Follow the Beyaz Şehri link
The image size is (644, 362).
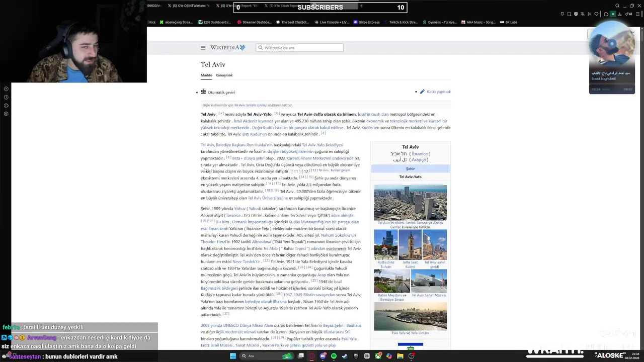pos(333,325)
